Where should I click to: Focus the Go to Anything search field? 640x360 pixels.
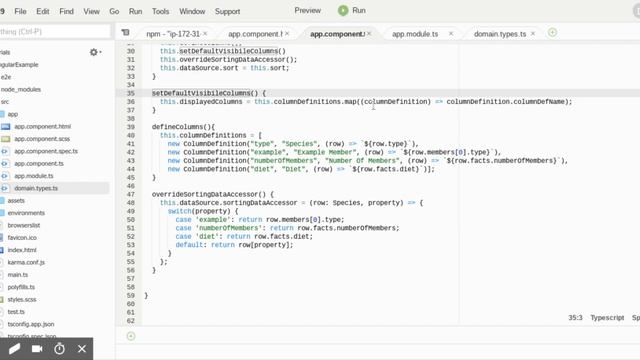tap(54, 31)
